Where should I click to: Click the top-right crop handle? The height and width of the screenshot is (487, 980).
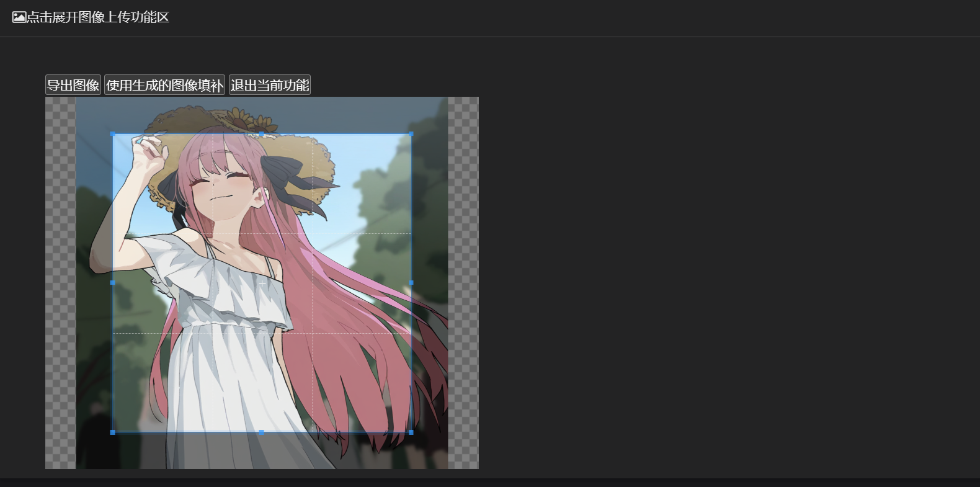pyautogui.click(x=411, y=133)
